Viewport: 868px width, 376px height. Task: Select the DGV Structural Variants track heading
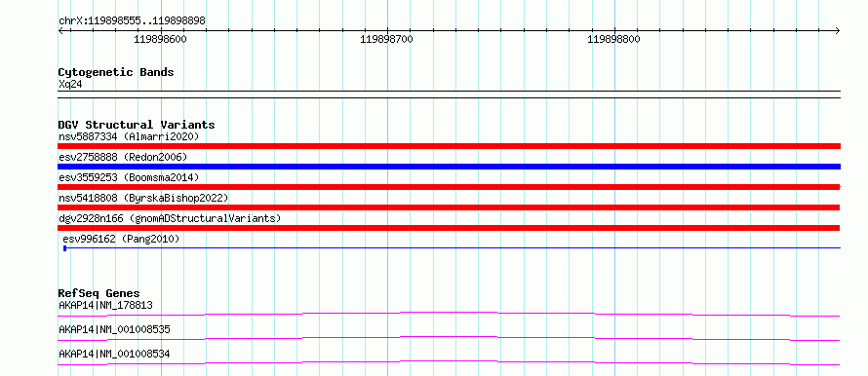click(x=137, y=125)
